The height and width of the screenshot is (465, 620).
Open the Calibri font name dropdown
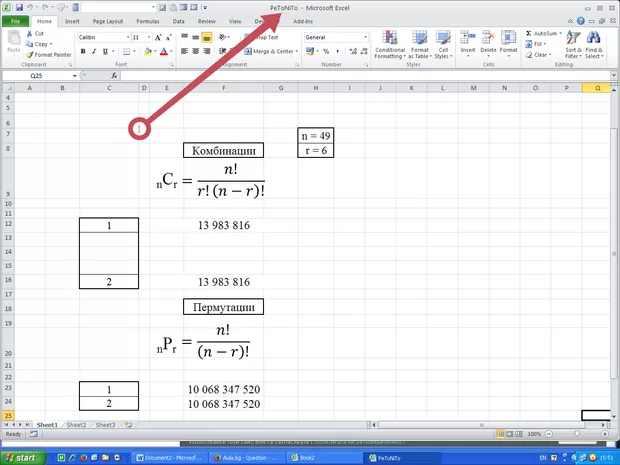(x=128, y=37)
